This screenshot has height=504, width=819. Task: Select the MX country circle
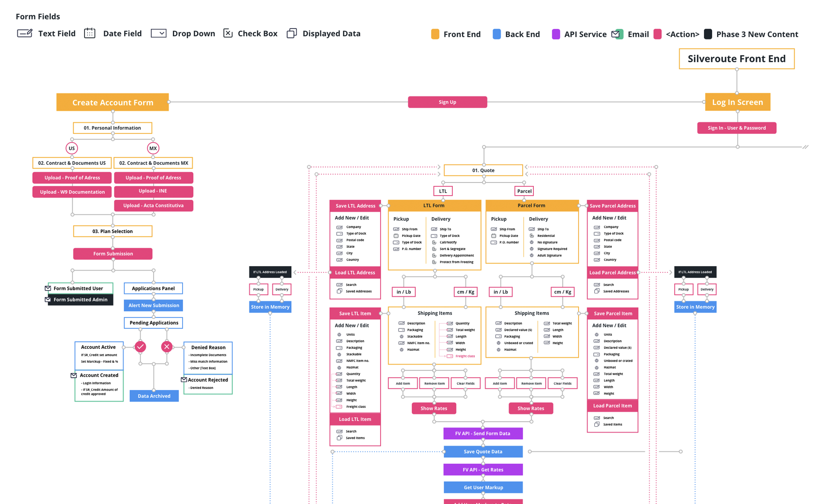(x=153, y=148)
